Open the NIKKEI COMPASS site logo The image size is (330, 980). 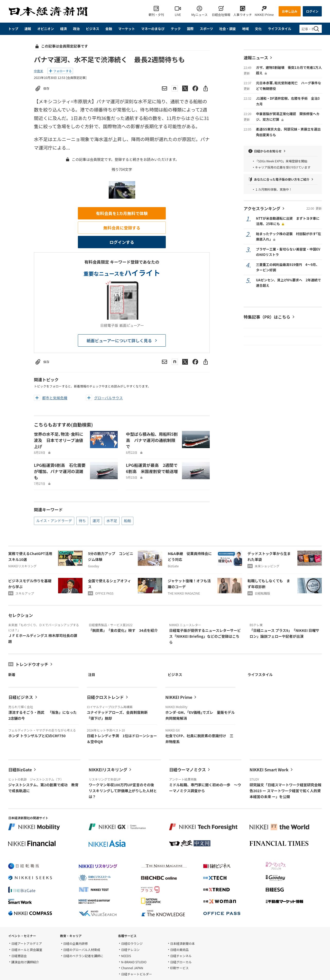30,913
